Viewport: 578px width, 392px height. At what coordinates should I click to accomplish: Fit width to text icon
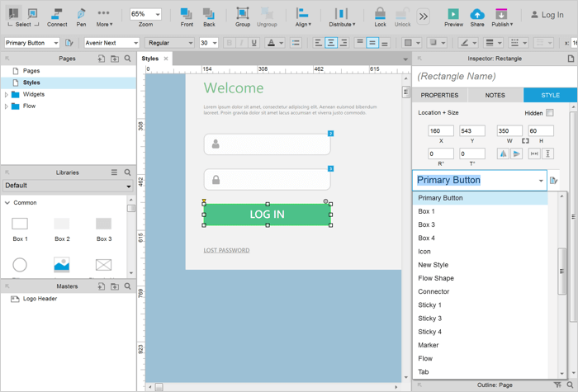[534, 153]
